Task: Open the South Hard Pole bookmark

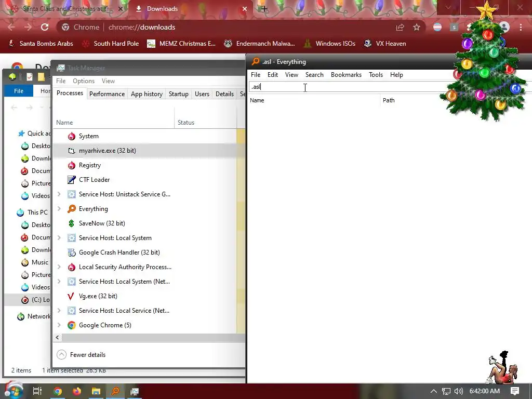Action: pos(111,44)
